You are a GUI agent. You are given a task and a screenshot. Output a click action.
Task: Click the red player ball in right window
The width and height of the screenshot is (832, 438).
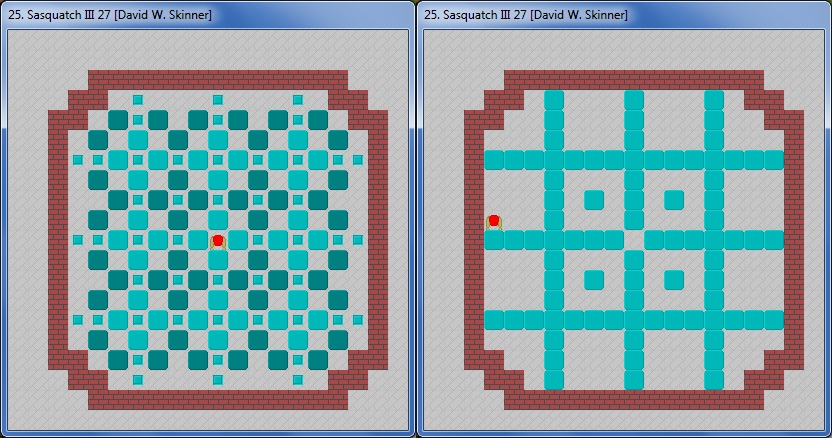coord(494,220)
